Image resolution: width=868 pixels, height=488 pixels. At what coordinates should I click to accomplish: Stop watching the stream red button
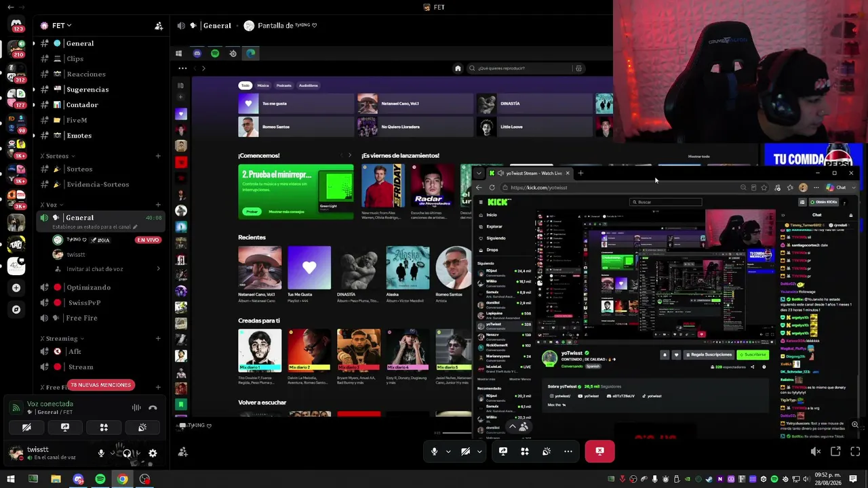point(599,451)
